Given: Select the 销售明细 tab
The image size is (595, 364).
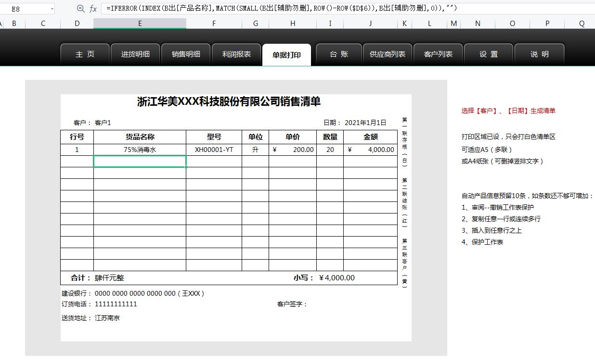Looking at the screenshot, I should tap(186, 54).
